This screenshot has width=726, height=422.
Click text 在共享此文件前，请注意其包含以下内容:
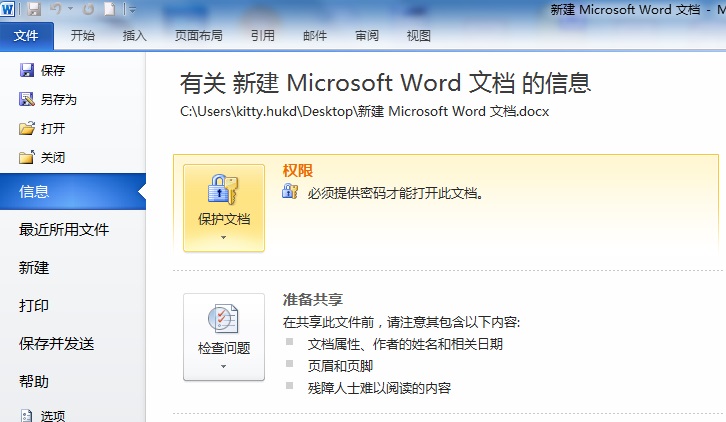[401, 322]
